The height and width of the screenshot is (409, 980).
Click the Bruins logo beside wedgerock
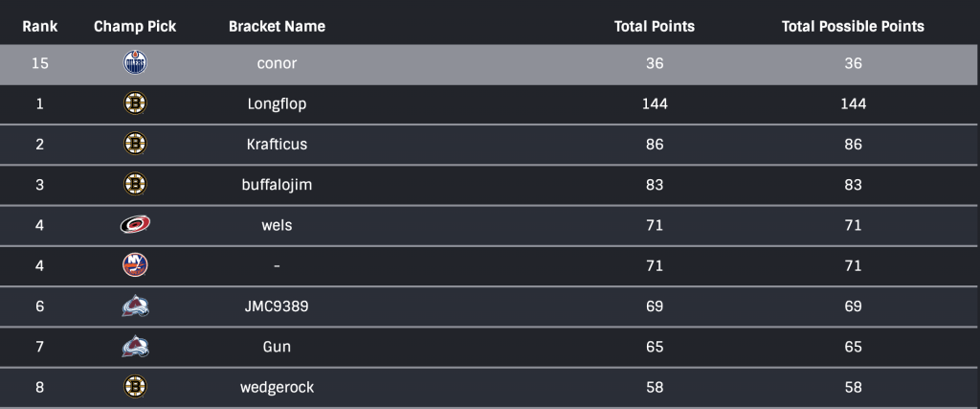(135, 387)
